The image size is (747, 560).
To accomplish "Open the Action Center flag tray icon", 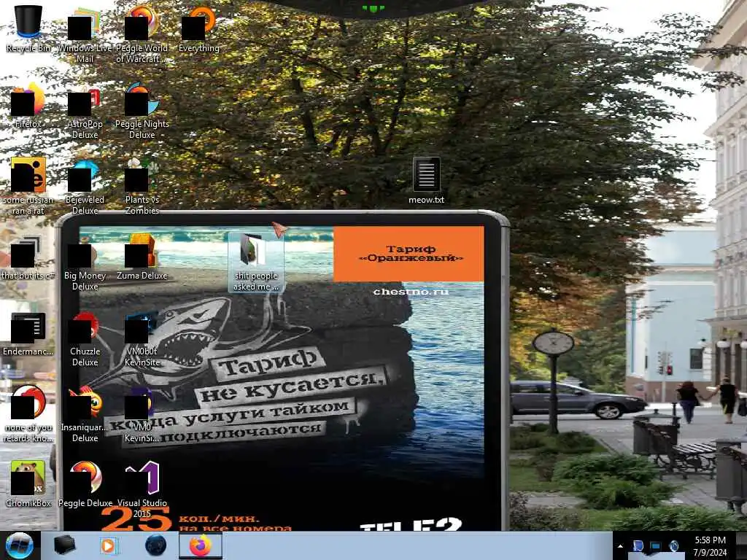I will tap(638, 545).
